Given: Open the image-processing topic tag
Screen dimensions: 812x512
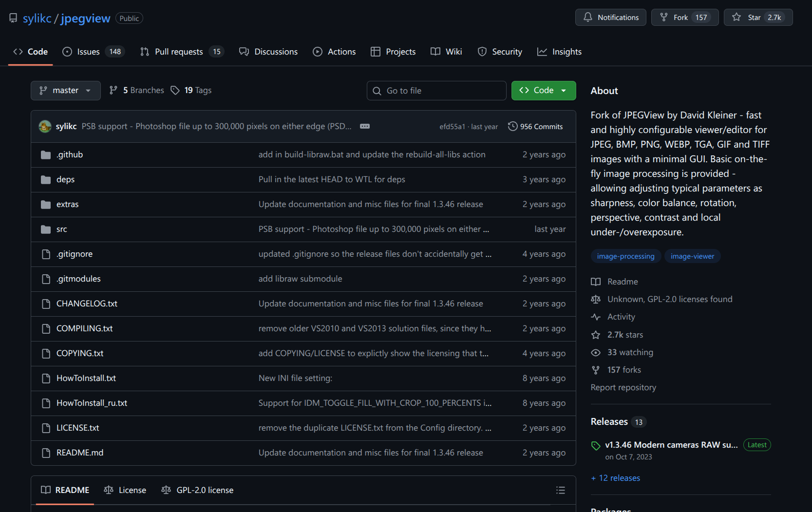Looking at the screenshot, I should pyautogui.click(x=626, y=256).
